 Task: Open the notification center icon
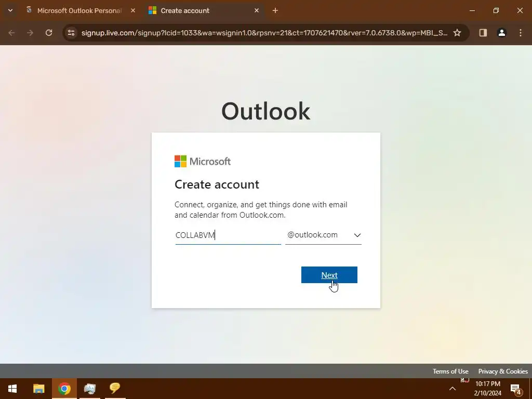516,389
